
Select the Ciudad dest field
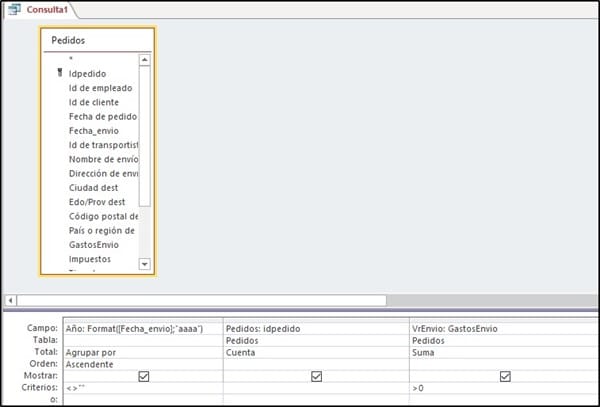[x=93, y=188]
